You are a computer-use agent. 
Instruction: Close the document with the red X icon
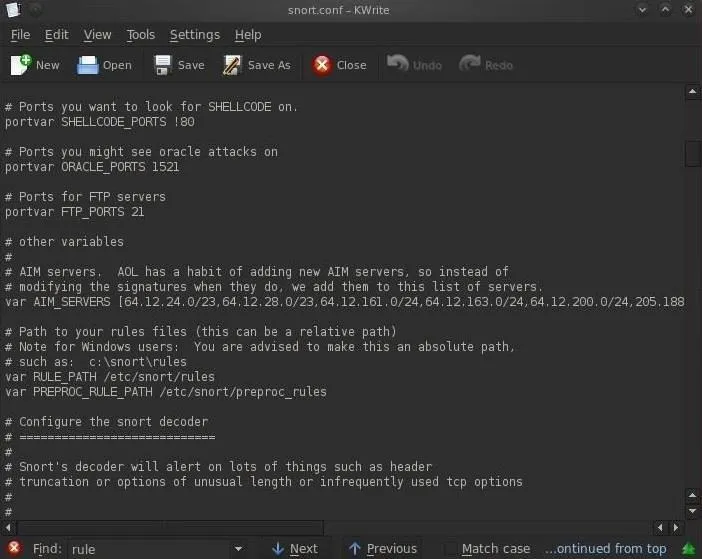pyautogui.click(x=322, y=65)
